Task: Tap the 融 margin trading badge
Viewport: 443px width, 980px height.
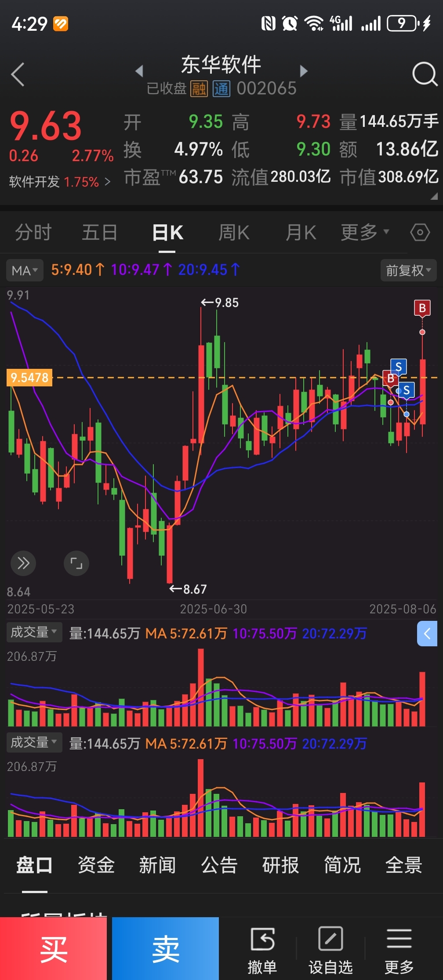Action: 199,89
